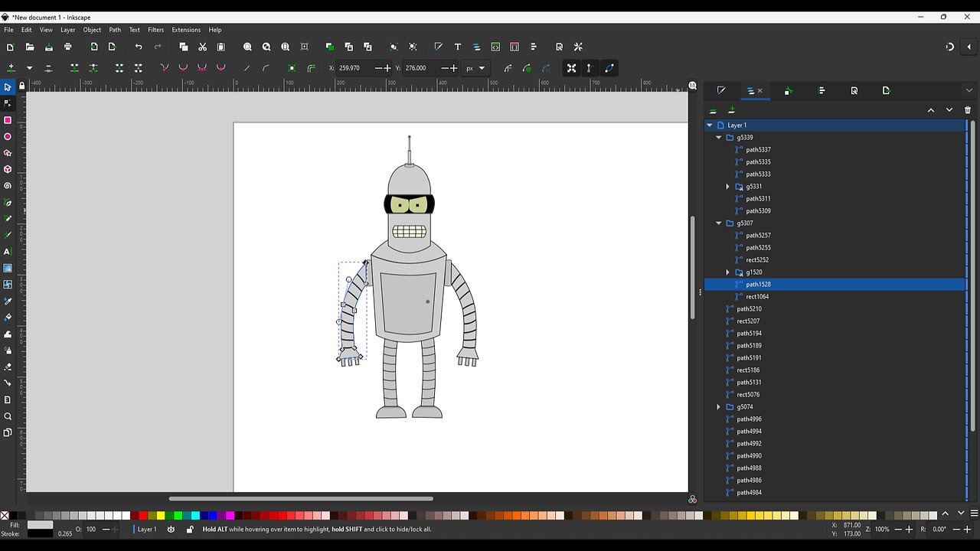Select the path1528 layer entry
The height and width of the screenshot is (551, 980).
coord(758,284)
